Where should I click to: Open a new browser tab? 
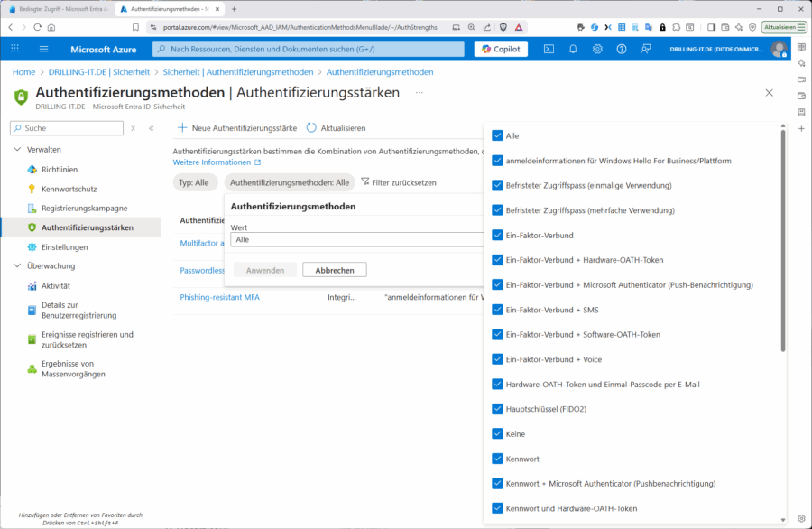click(x=234, y=9)
